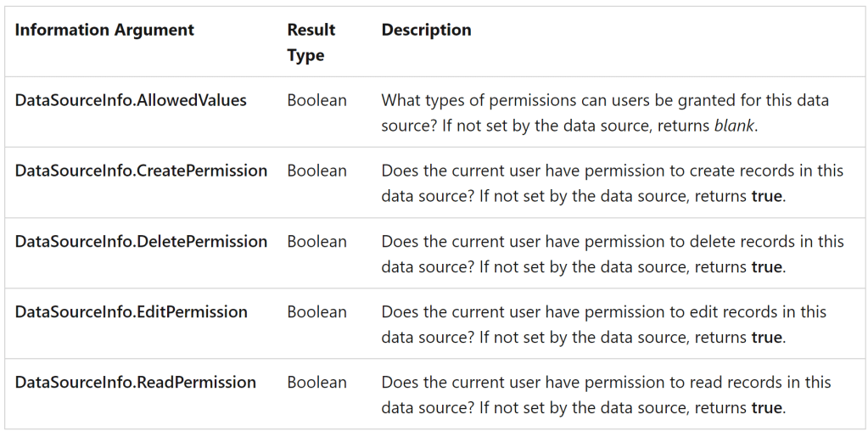This screenshot has width=868, height=431.
Task: Click bold 'true' in the EditPermission description
Action: click(x=766, y=337)
